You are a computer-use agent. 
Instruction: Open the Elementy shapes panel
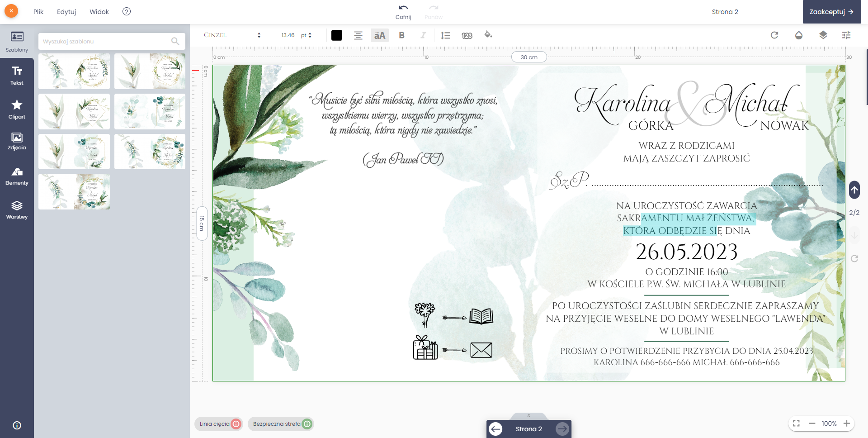click(17, 176)
